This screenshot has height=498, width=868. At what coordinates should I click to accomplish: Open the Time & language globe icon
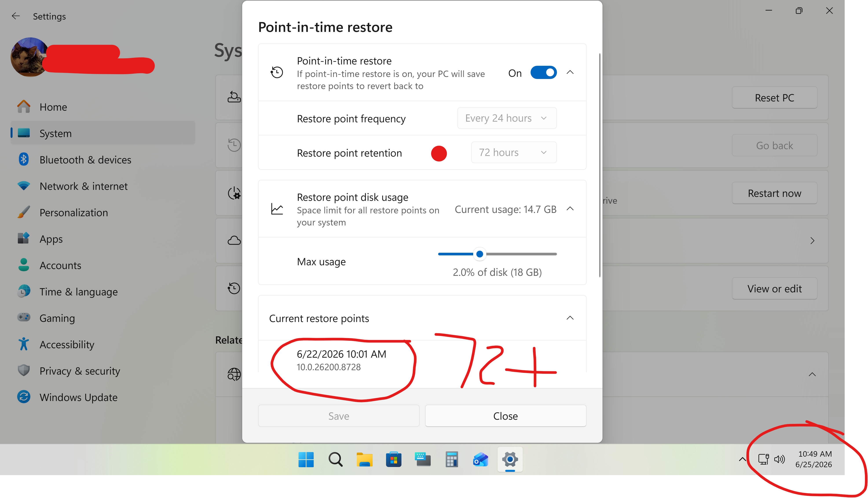tap(24, 291)
